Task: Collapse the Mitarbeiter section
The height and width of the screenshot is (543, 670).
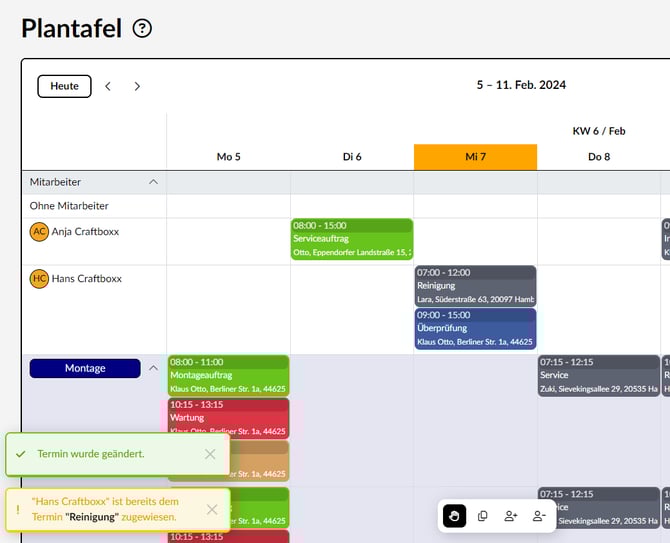Action: pos(153,182)
